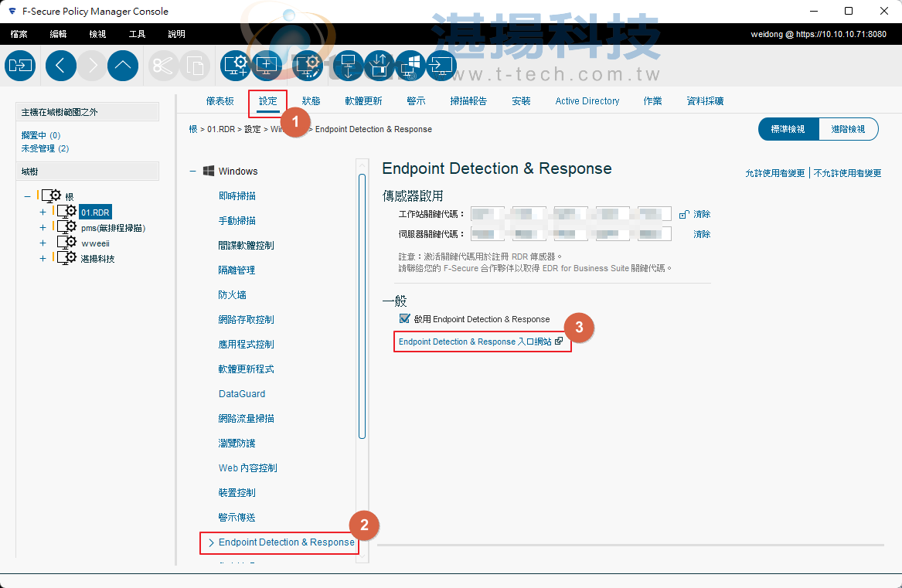Open the 即時掃描 settings page
902x588 pixels.
[237, 196]
